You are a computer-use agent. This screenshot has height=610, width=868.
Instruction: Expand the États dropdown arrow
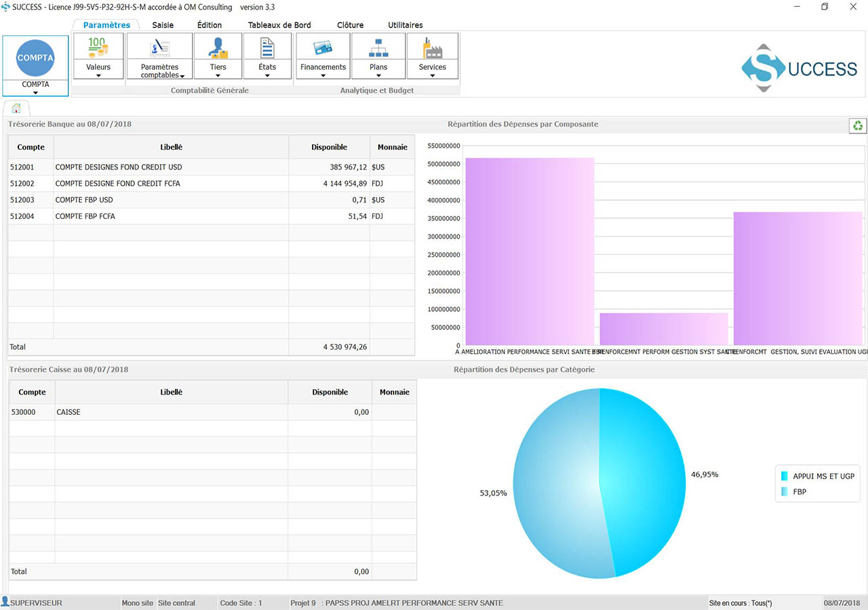coord(267,76)
